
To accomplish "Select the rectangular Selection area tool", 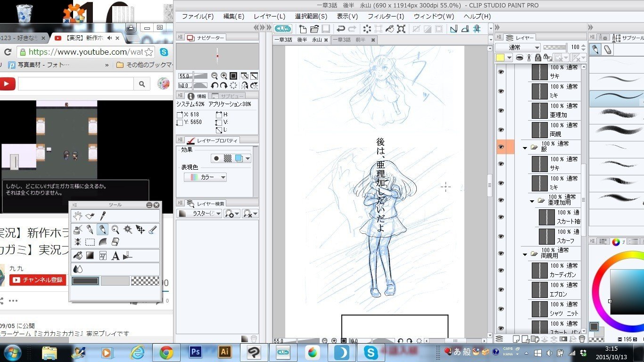I will pos(90,242).
